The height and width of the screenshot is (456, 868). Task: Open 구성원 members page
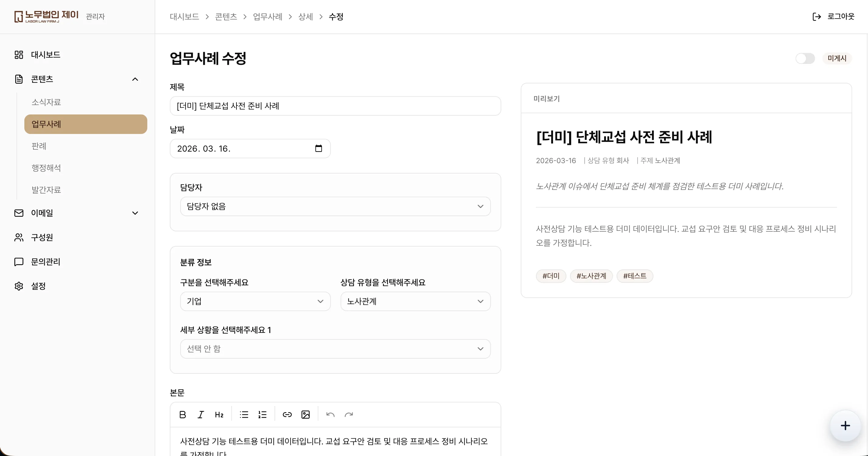pyautogui.click(x=78, y=237)
